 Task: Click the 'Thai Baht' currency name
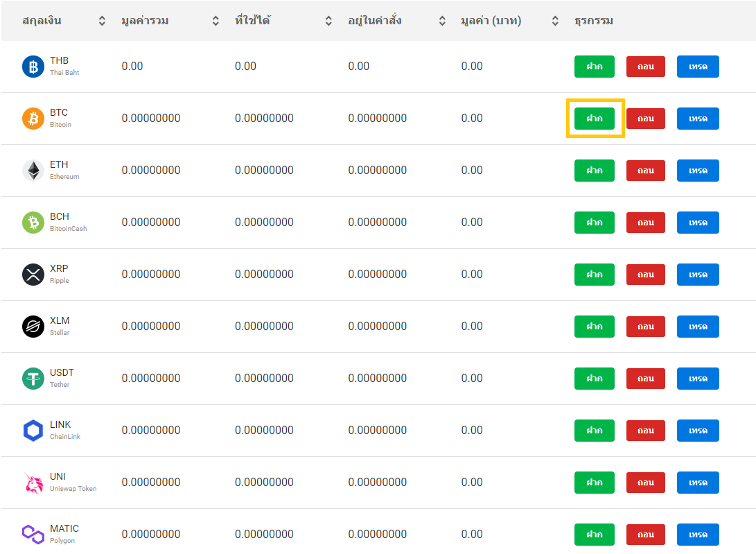[x=64, y=72]
